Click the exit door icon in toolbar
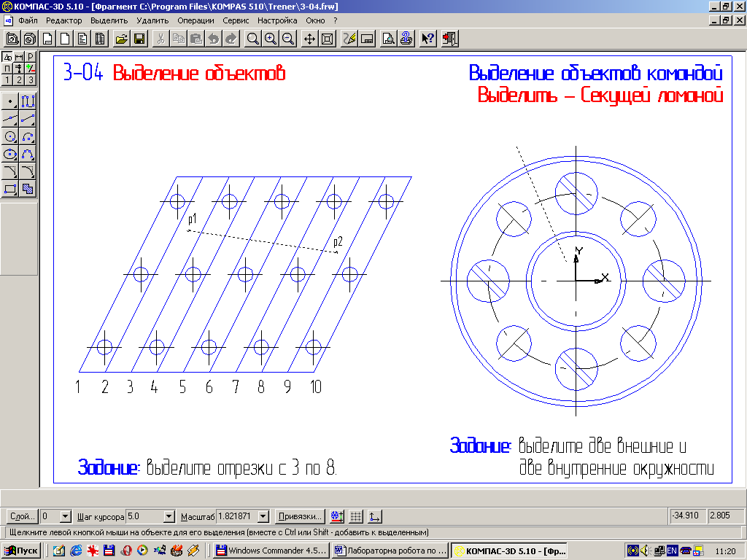 [x=449, y=39]
